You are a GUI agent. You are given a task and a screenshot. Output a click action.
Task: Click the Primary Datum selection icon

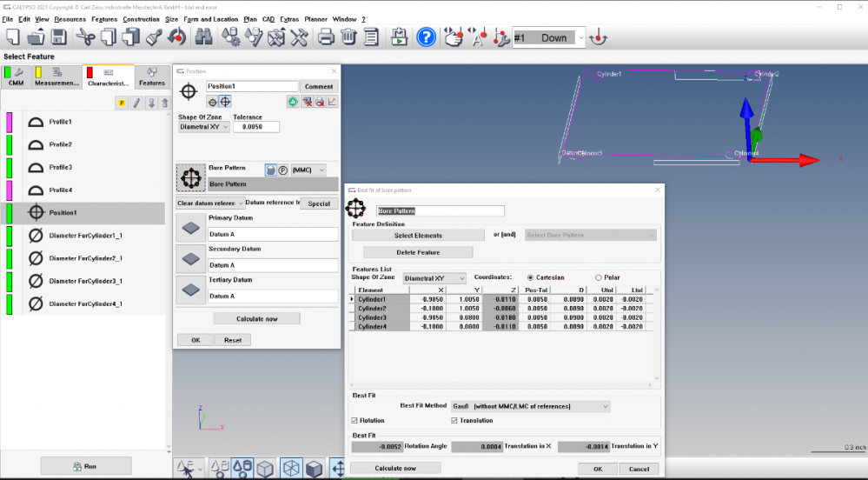(x=190, y=227)
